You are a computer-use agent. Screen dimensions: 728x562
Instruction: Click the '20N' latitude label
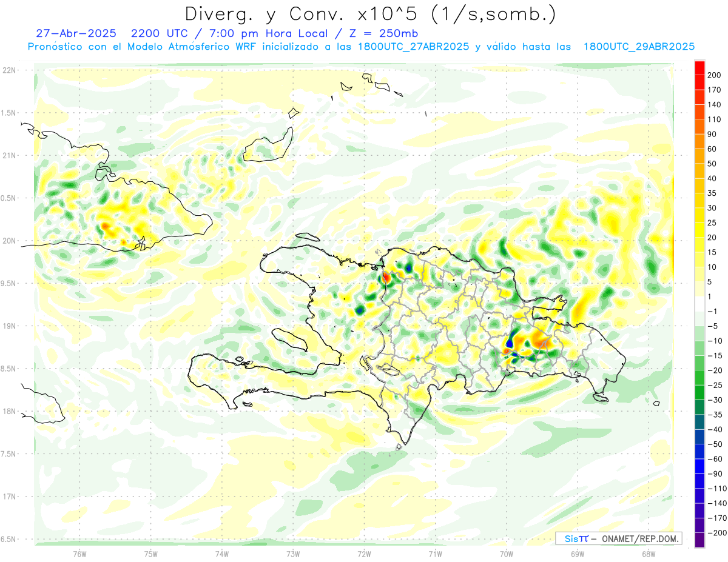(x=9, y=241)
